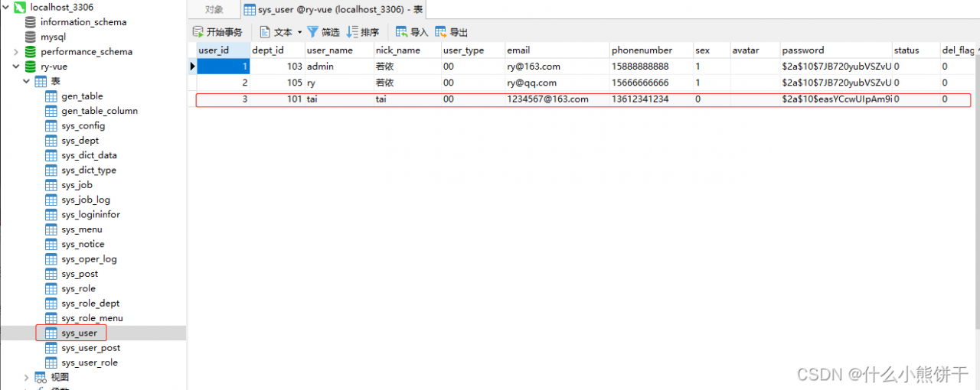Select sys_job_log table

(x=86, y=200)
